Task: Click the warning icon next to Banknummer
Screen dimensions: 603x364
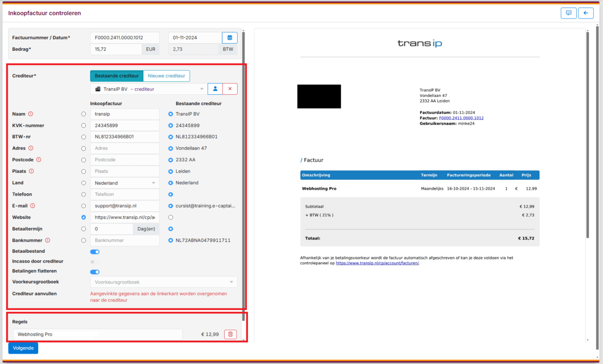Action: pos(47,240)
